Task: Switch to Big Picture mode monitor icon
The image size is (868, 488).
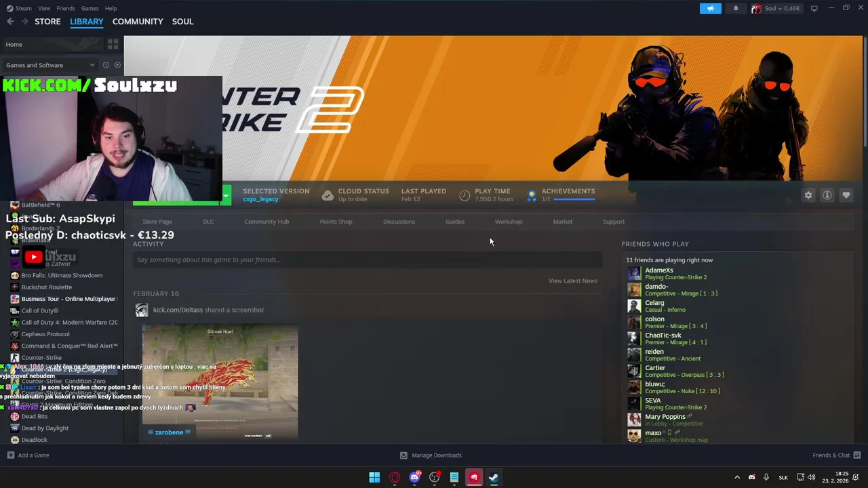Action: coord(814,8)
